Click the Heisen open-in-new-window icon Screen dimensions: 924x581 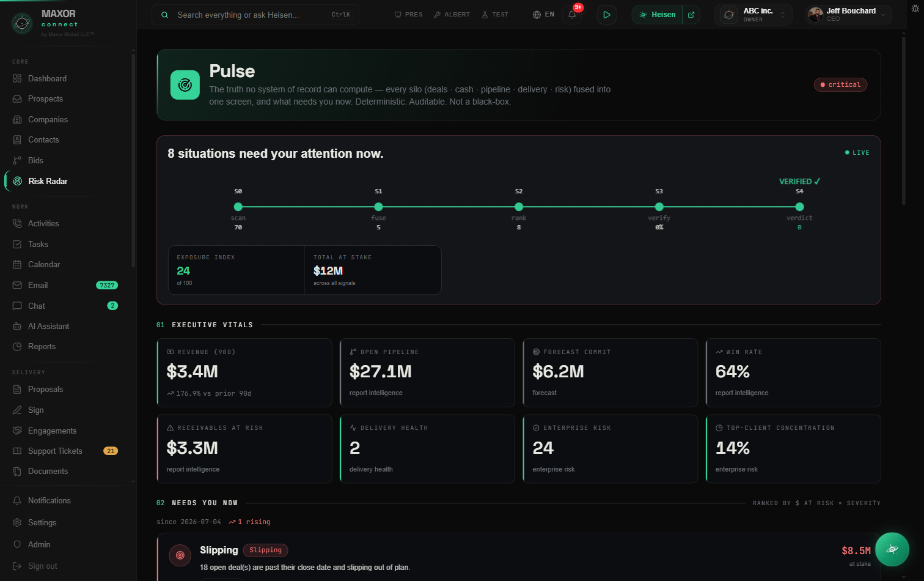(691, 15)
